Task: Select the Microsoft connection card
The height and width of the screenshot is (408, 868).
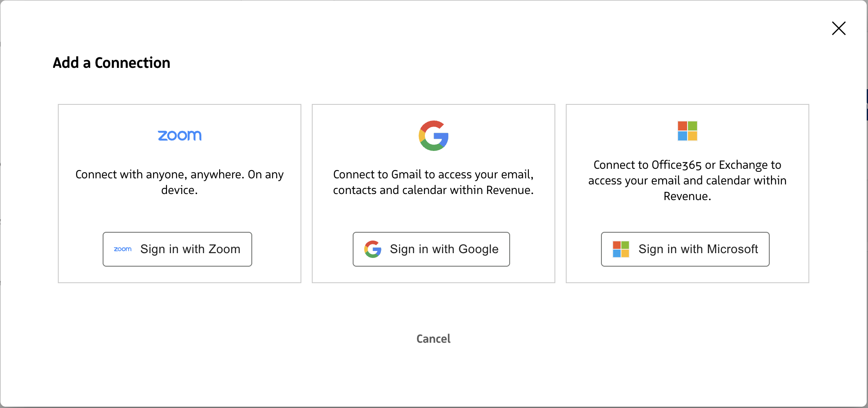Action: tap(688, 217)
